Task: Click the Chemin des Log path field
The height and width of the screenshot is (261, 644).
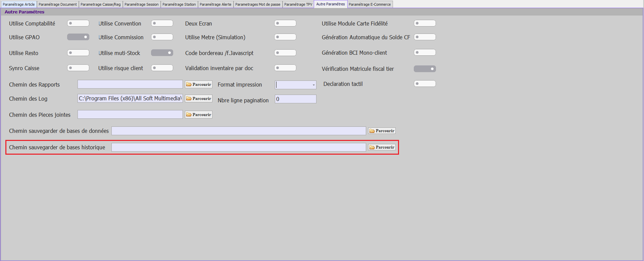Action: 130,98
